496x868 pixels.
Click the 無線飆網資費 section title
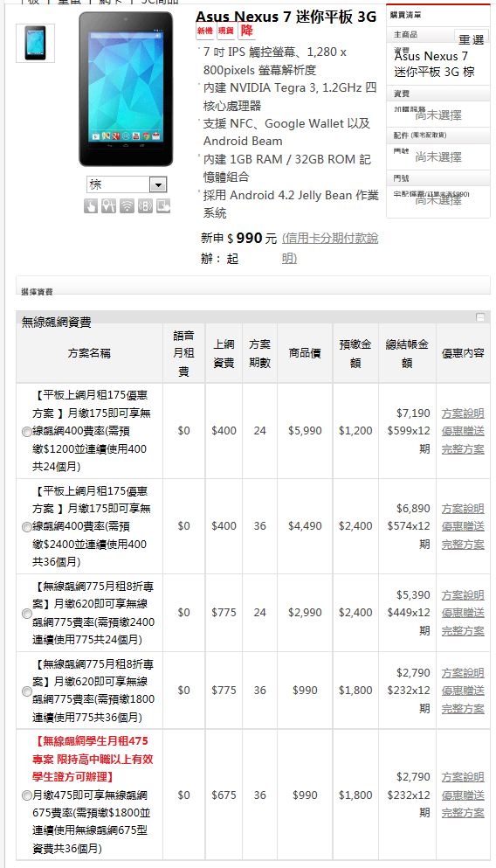coord(57,323)
